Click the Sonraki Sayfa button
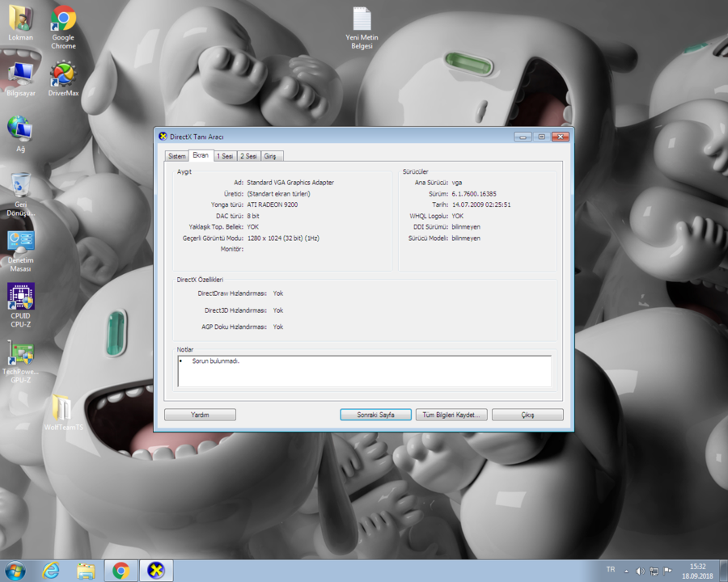The height and width of the screenshot is (582, 728). tap(375, 415)
